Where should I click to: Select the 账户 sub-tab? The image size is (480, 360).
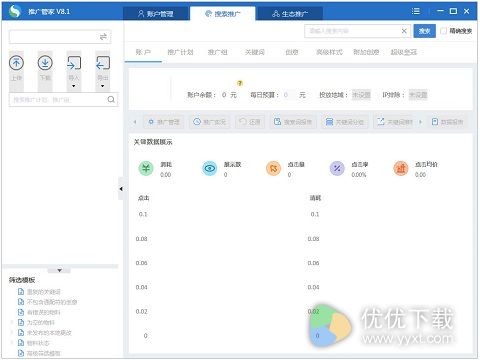coord(143,52)
